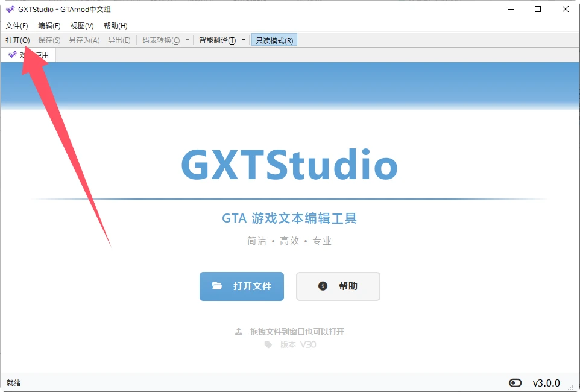Click the upload icon beside 拖拽文件 hint
The width and height of the screenshot is (580, 392).
(239, 332)
